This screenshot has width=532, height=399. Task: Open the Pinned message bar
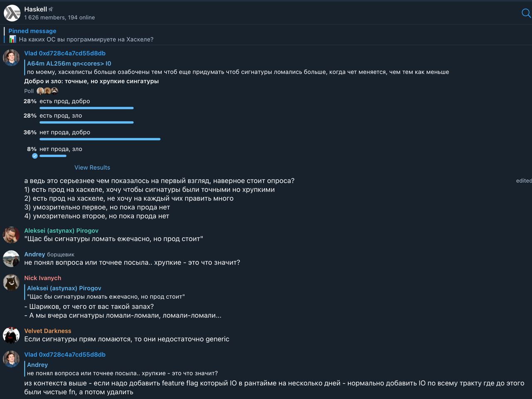tap(81, 35)
